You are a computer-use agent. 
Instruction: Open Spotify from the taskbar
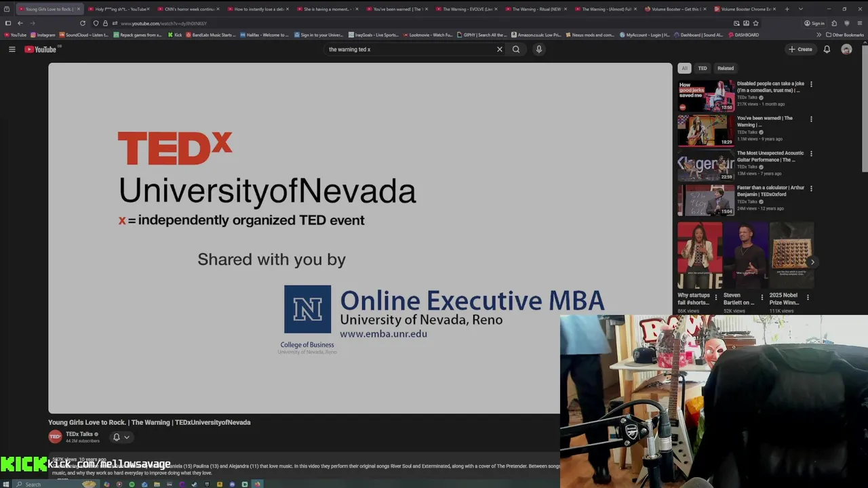[x=132, y=484]
